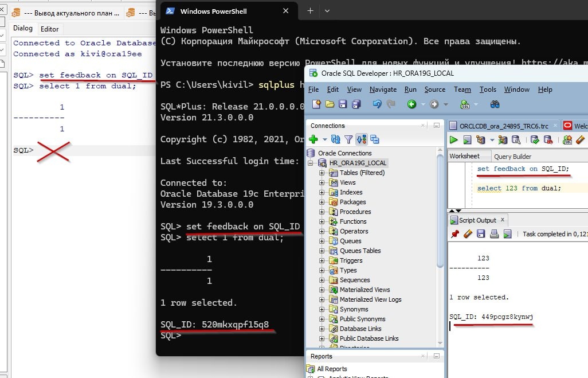Viewport: 588px width, 378px height.
Task: Select the ORCLCDB_ora_24895_TRC6.trc tab
Action: click(504, 126)
